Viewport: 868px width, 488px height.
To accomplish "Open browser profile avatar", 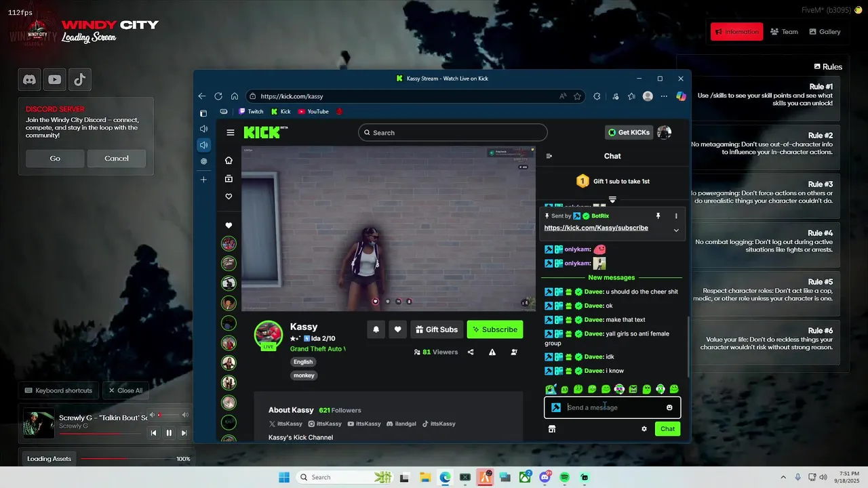I will coord(648,96).
